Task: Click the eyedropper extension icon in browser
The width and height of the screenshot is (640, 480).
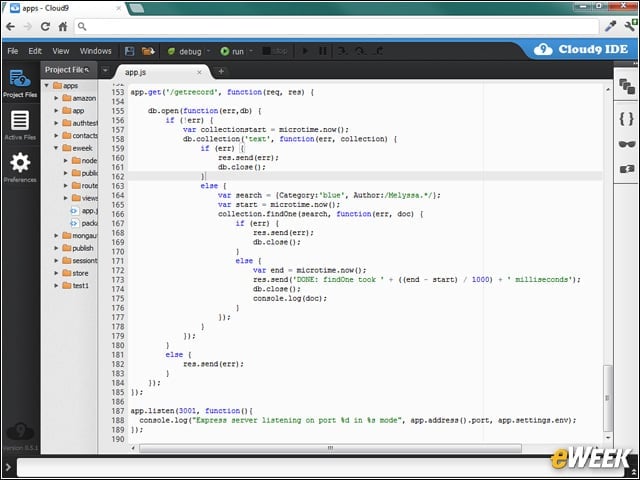Action: click(x=610, y=26)
